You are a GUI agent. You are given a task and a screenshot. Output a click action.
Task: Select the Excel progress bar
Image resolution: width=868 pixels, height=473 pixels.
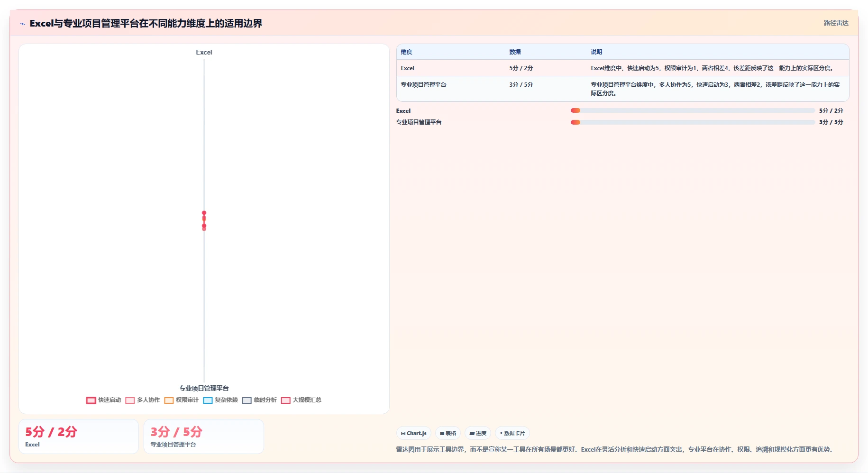coord(693,110)
